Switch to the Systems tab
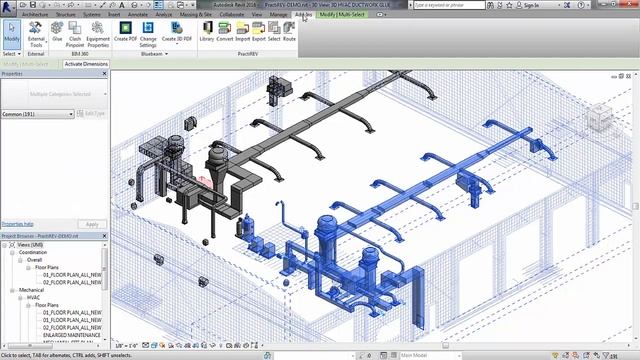 tap(92, 14)
